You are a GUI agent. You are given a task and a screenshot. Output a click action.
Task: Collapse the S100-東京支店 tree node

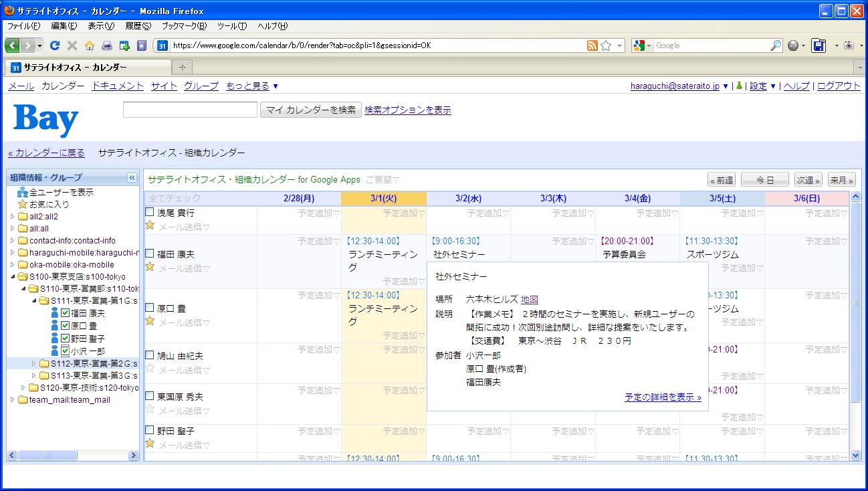coord(13,277)
